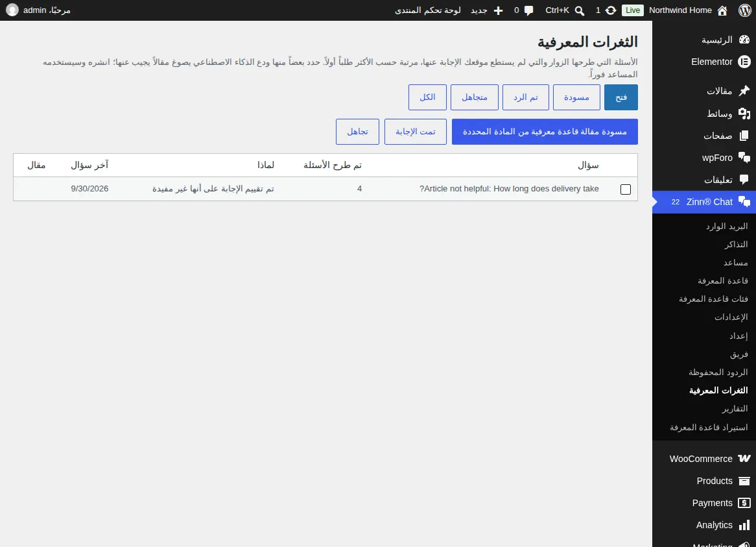The image size is (756, 547).
Task: Click the مقال column header
Action: click(36, 165)
